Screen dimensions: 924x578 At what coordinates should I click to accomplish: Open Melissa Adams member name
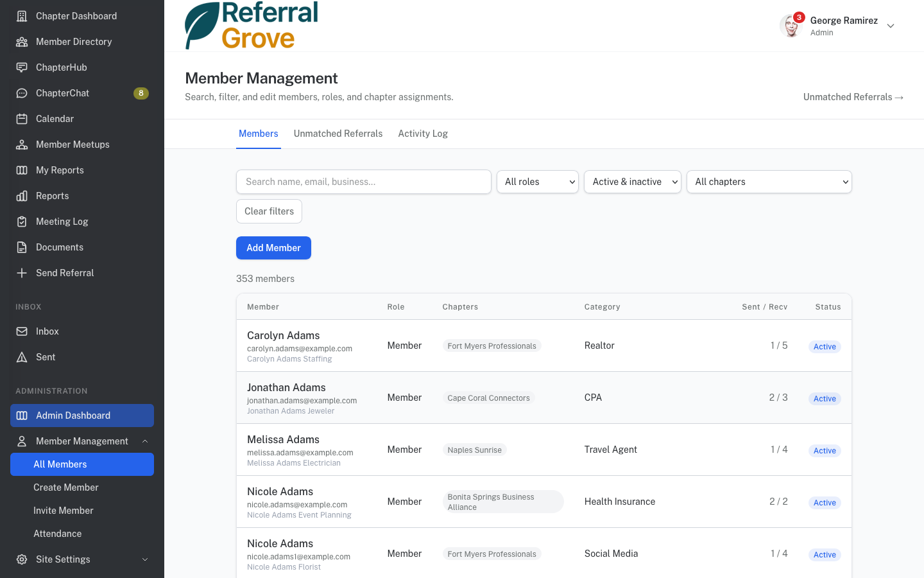pos(283,439)
